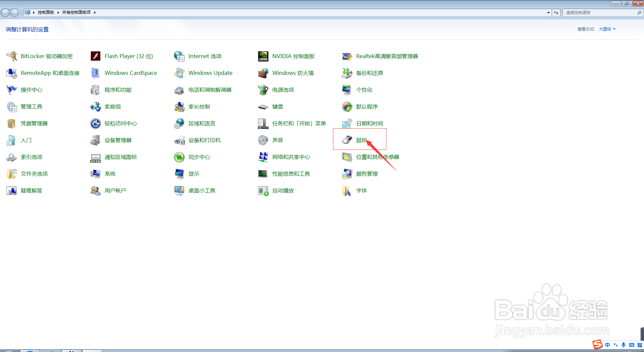The image size is (644, 352).
Task: Open the Sogou soft keyboard icon
Action: (x=632, y=345)
